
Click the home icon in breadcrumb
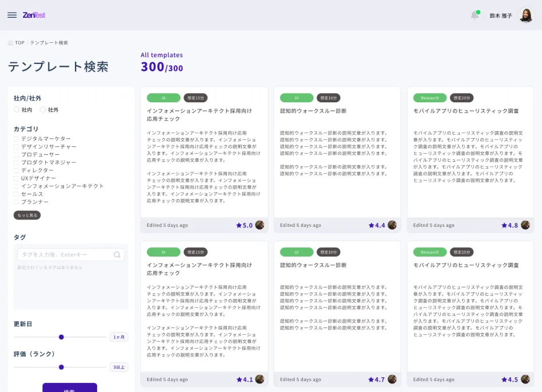[x=10, y=43]
